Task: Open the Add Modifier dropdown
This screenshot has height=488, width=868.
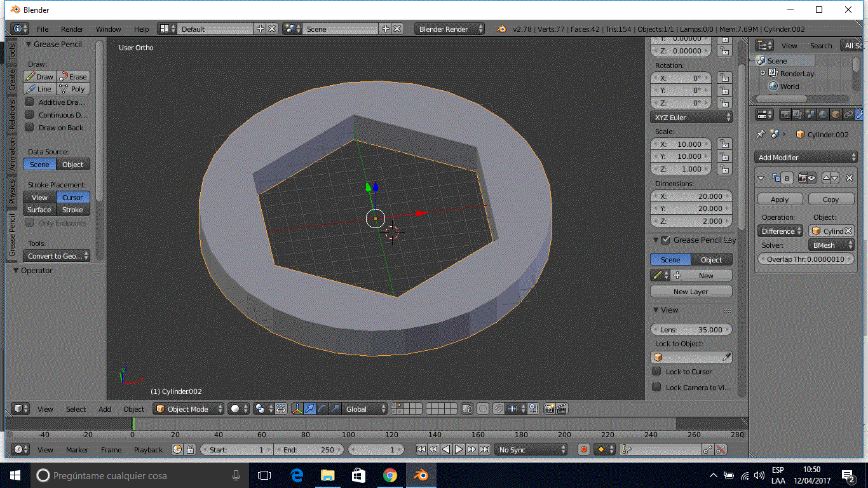Action: (x=806, y=157)
